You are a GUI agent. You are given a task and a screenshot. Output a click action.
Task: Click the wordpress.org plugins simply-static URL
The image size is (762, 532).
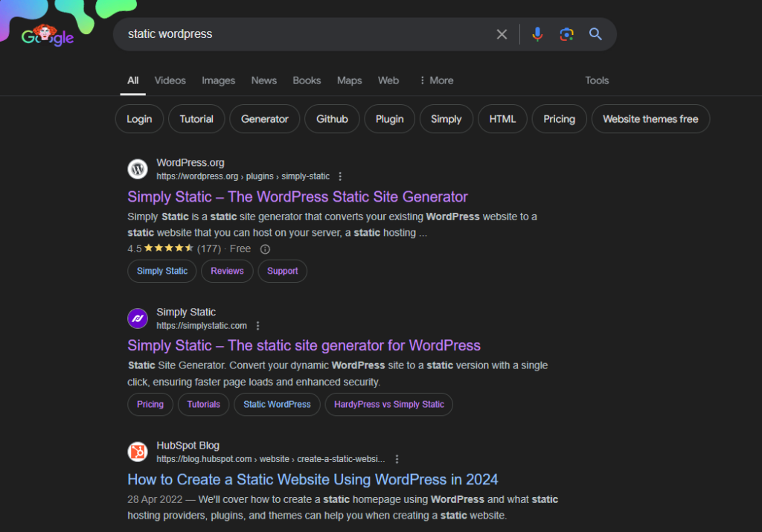243,176
